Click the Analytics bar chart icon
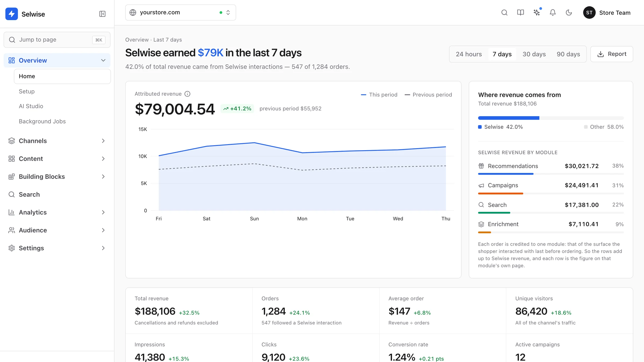Image resolution: width=644 pixels, height=362 pixels. tap(11, 212)
